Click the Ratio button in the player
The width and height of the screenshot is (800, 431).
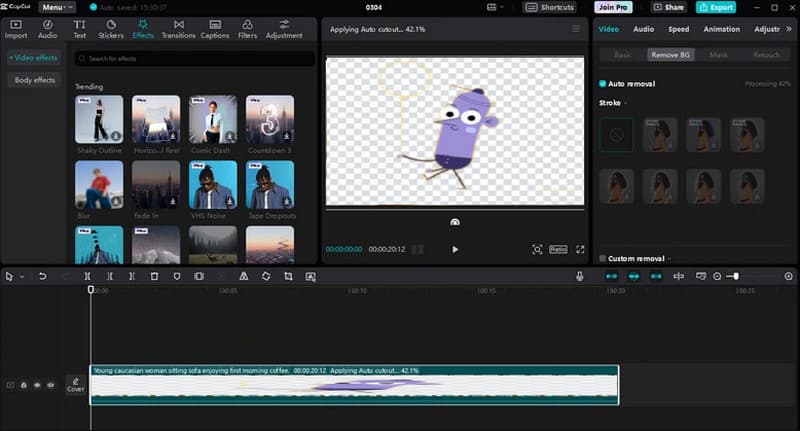pyautogui.click(x=558, y=249)
